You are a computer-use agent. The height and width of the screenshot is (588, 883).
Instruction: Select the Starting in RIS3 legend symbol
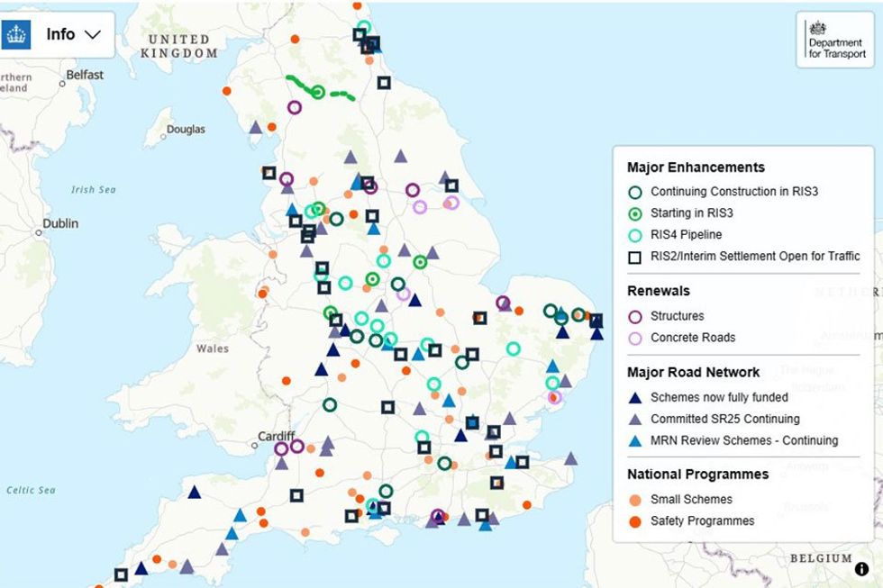click(x=635, y=213)
